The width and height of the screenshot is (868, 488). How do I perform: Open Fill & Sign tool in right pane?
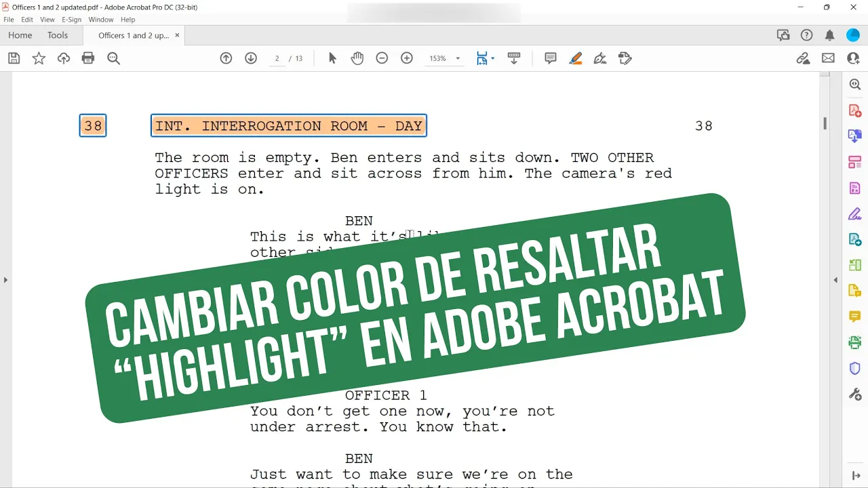pos(854,214)
